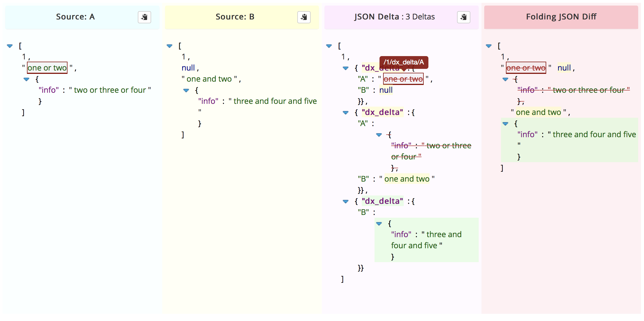Viewport: 644px width, 321px height.
Task: Copy Source A JSON to clipboard
Action: tap(144, 17)
